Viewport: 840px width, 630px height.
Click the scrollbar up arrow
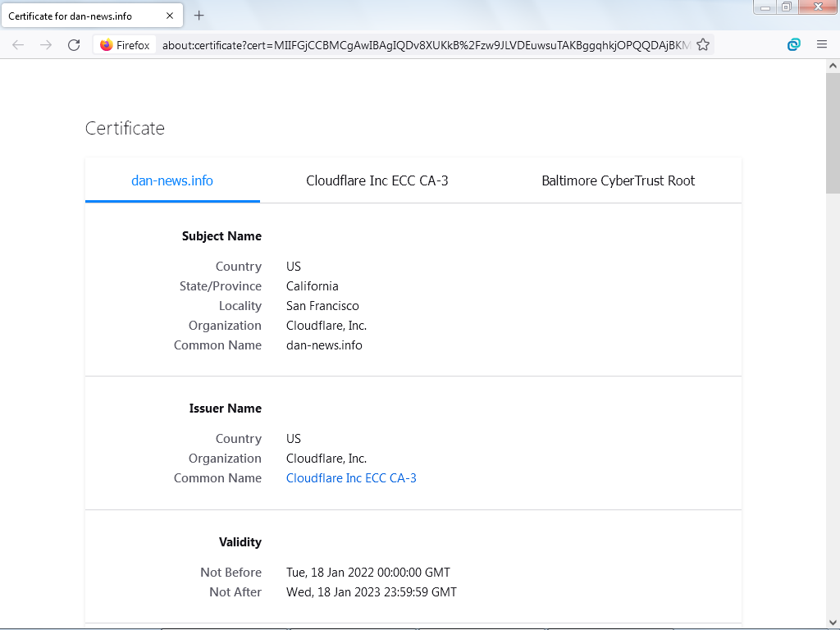pos(833,66)
